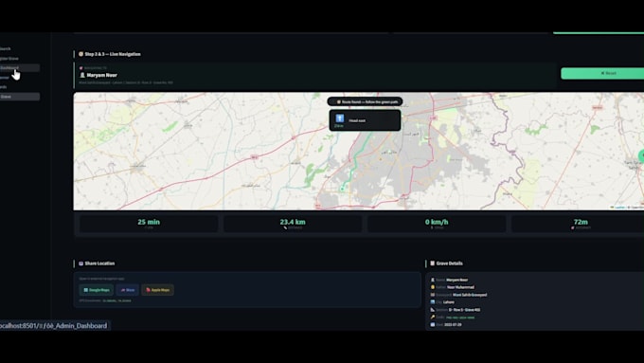
Task: Click the graveyard icon beside Miani Sahib Graveyard
Action: click(x=433, y=295)
